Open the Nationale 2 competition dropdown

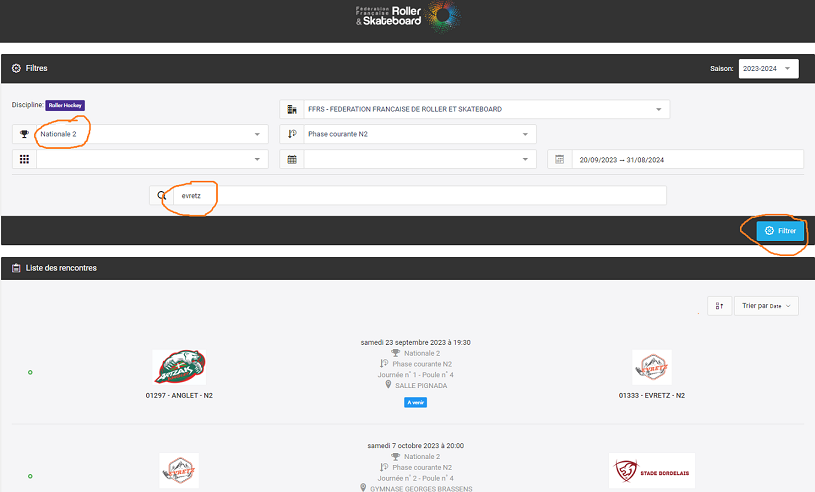point(152,134)
